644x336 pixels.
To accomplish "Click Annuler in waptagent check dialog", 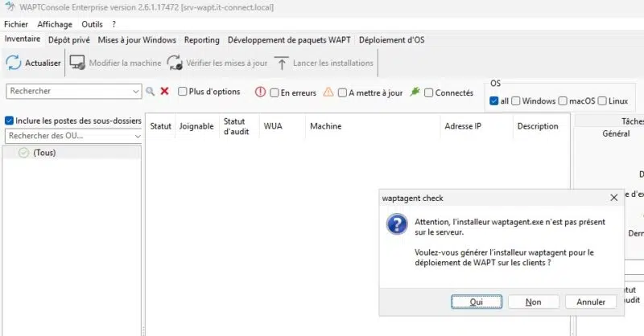I will click(x=591, y=301).
